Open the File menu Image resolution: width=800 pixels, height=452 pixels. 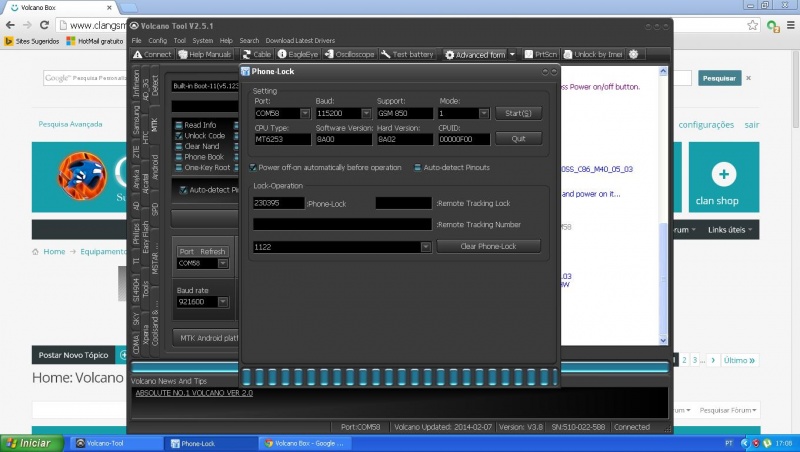coord(136,41)
